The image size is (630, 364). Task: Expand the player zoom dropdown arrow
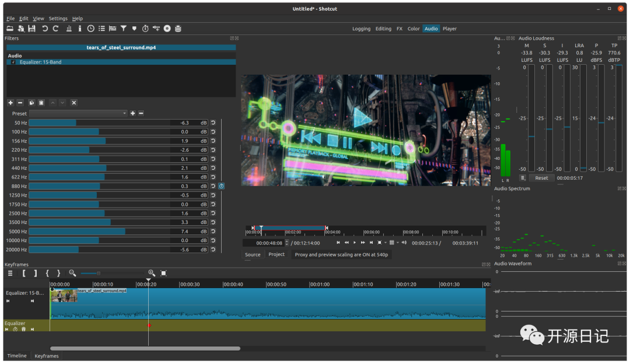tap(386, 243)
